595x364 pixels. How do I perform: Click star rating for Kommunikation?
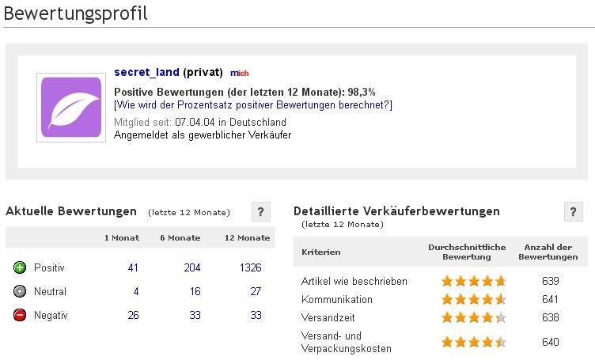tap(473, 300)
